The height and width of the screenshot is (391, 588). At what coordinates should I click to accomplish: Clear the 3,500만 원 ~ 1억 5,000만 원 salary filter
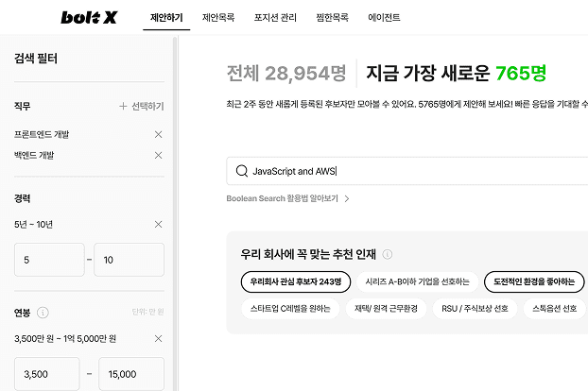tap(158, 338)
